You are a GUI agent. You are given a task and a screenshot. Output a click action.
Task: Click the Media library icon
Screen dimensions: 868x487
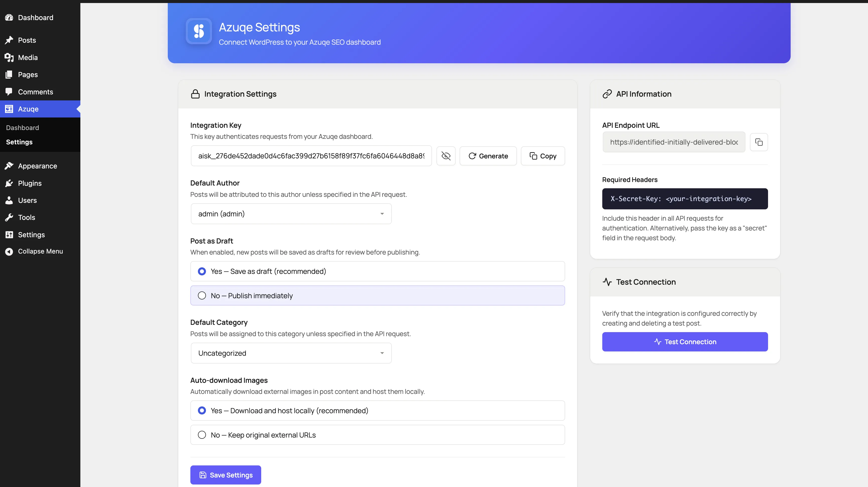tap(9, 57)
